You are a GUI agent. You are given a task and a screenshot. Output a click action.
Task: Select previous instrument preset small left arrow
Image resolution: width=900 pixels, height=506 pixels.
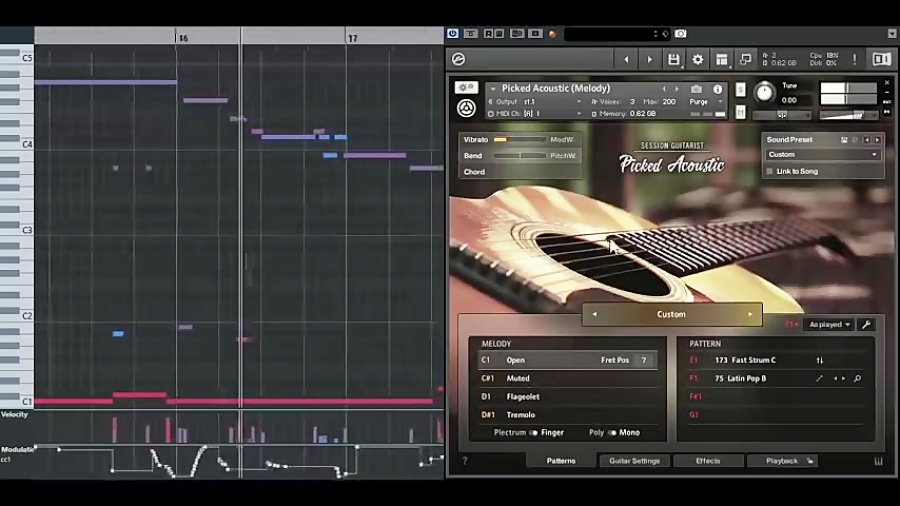point(664,89)
